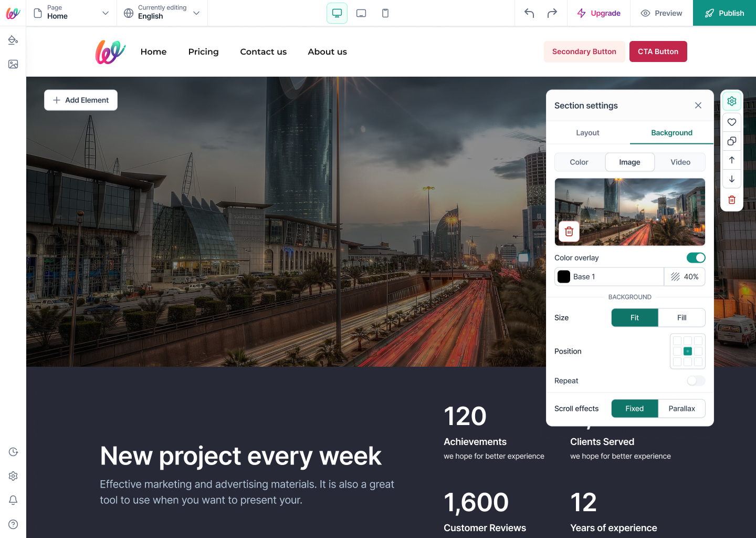This screenshot has width=756, height=538.
Task: Click the CTA Button in header
Action: [658, 51]
